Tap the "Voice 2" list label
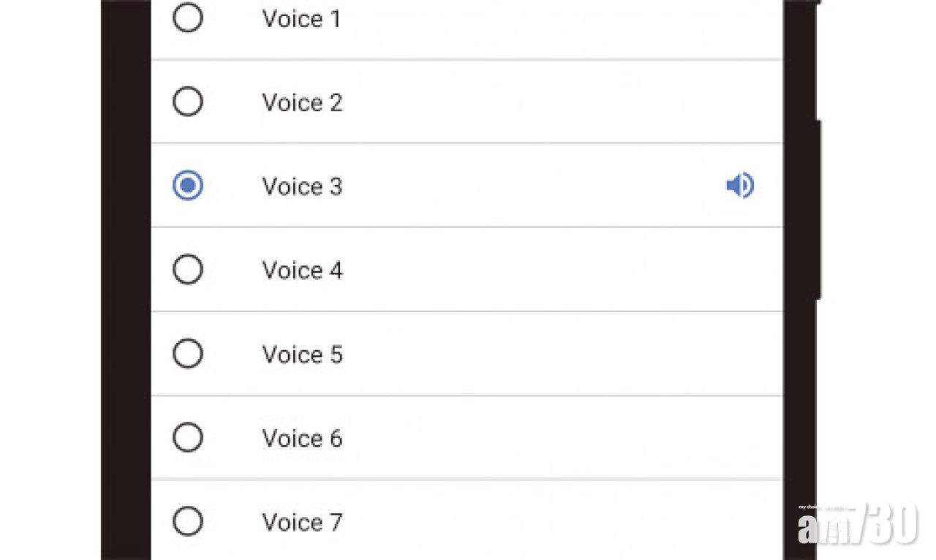The height and width of the screenshot is (560, 936). [x=301, y=102]
